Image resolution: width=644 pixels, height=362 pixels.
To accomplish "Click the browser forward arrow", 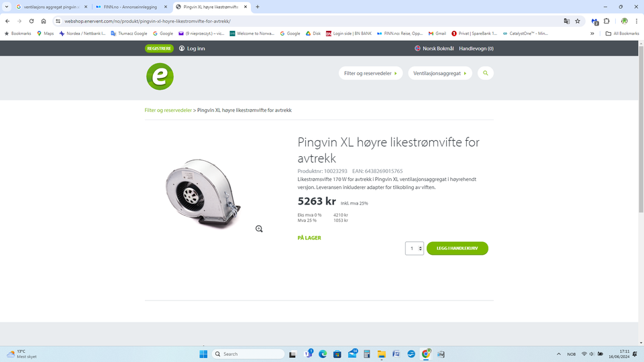I will pos(19,21).
